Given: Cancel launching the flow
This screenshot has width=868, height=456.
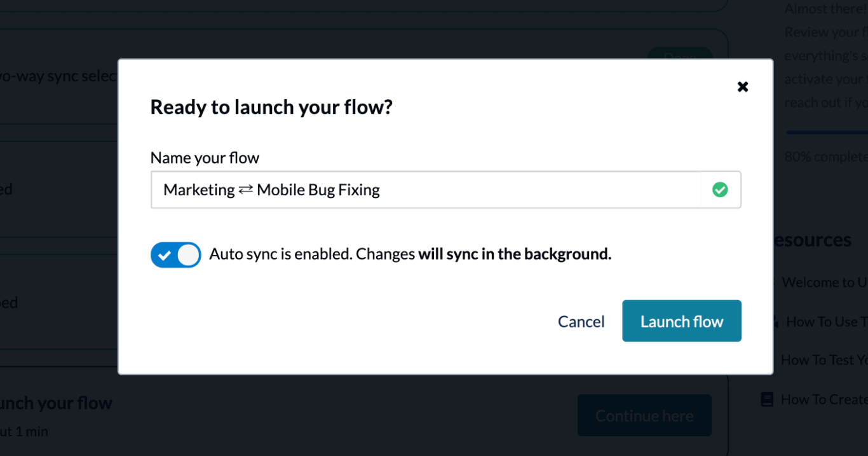Looking at the screenshot, I should click(581, 322).
